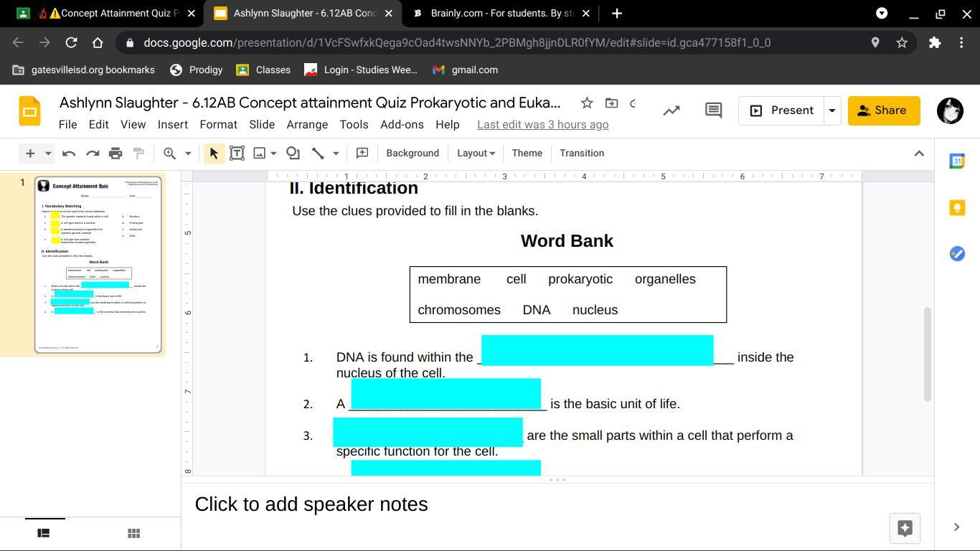This screenshot has height=551, width=980.
Task: Select the cyan rectangle covering blank 1
Action: (597, 350)
